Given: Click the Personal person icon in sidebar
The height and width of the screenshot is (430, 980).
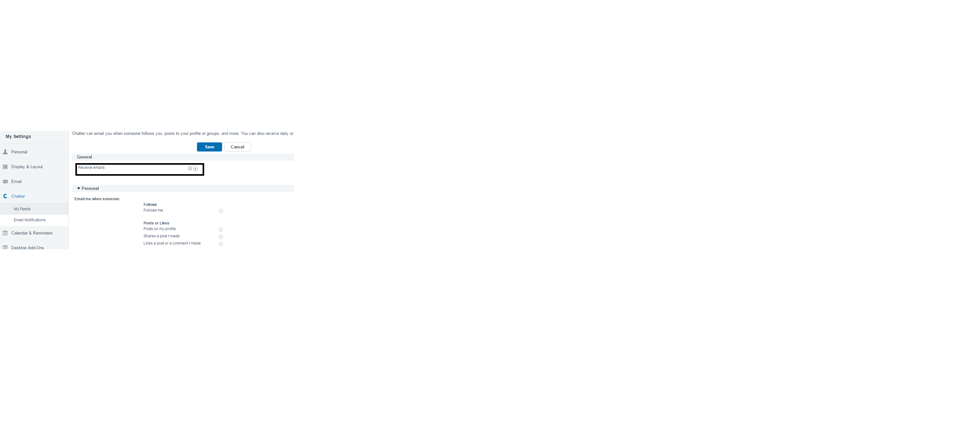Looking at the screenshot, I should click(x=5, y=152).
